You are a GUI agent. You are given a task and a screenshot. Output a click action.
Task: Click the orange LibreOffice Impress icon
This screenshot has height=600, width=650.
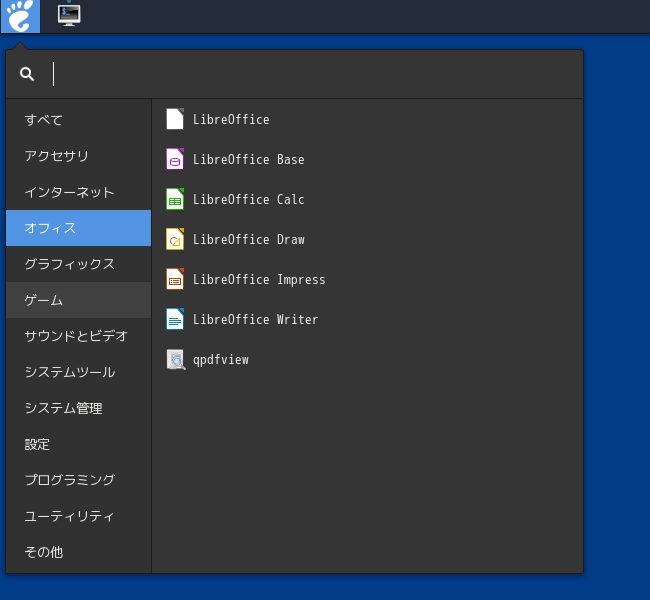coord(175,279)
